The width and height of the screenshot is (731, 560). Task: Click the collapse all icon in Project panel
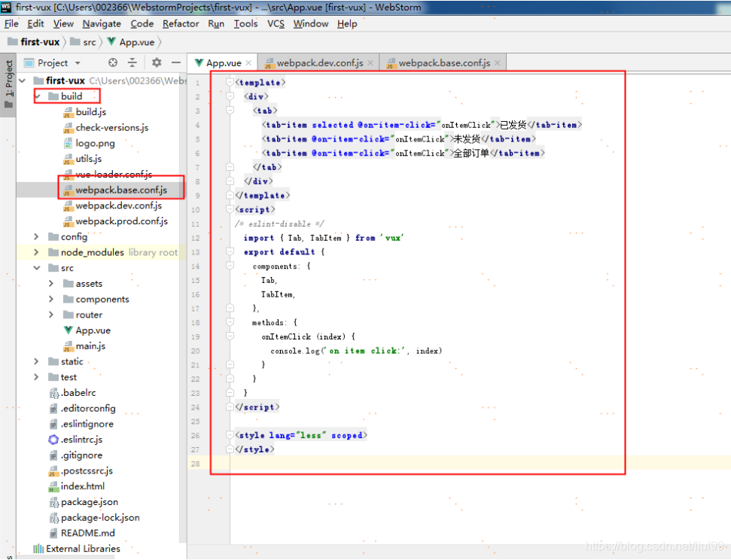pos(132,62)
